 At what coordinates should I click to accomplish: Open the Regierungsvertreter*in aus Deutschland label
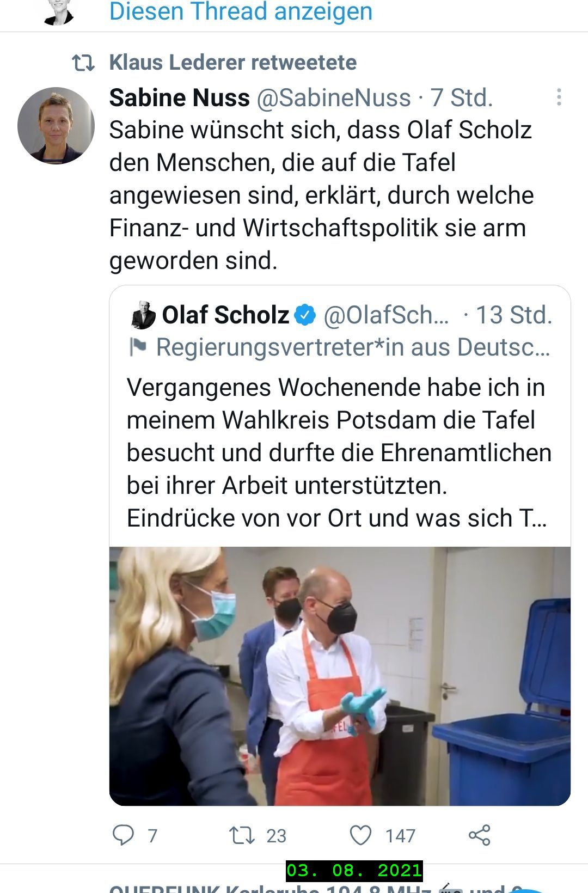[353, 347]
